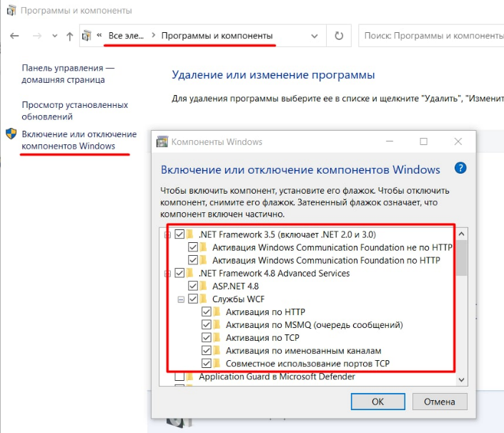This screenshot has width=504, height=433.
Task: Click folder icon next to ASP.NET 4.8
Action: pyautogui.click(x=203, y=286)
